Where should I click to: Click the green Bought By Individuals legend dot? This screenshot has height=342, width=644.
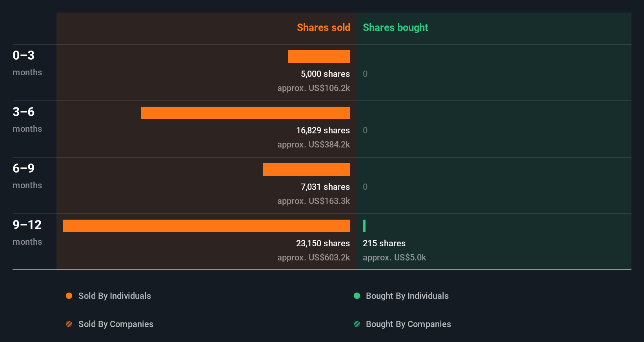click(357, 296)
